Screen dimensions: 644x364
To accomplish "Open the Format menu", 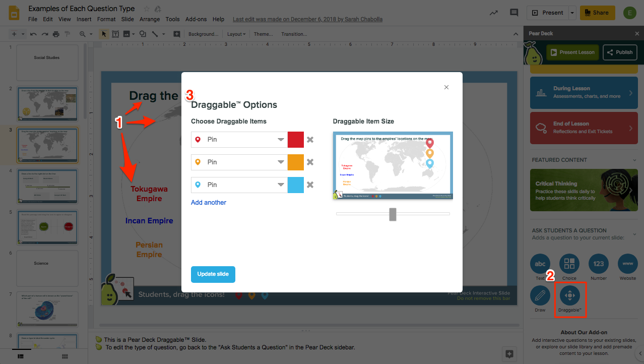I will click(x=106, y=19).
